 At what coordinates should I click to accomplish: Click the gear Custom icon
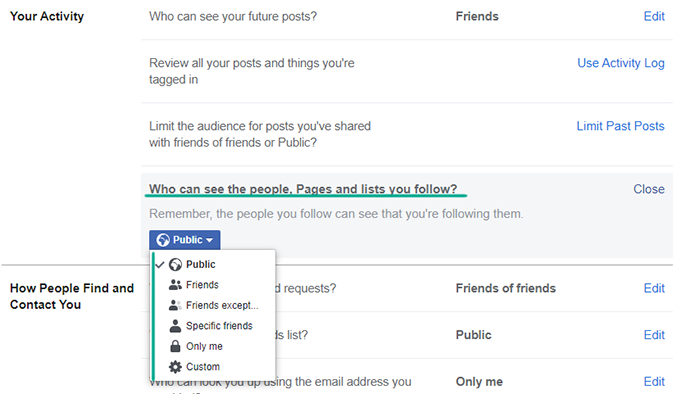(x=175, y=367)
